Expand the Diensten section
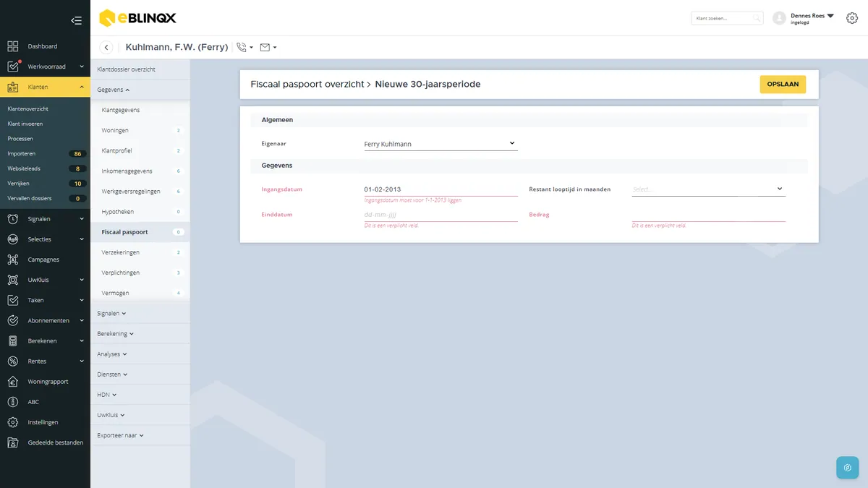 point(112,374)
